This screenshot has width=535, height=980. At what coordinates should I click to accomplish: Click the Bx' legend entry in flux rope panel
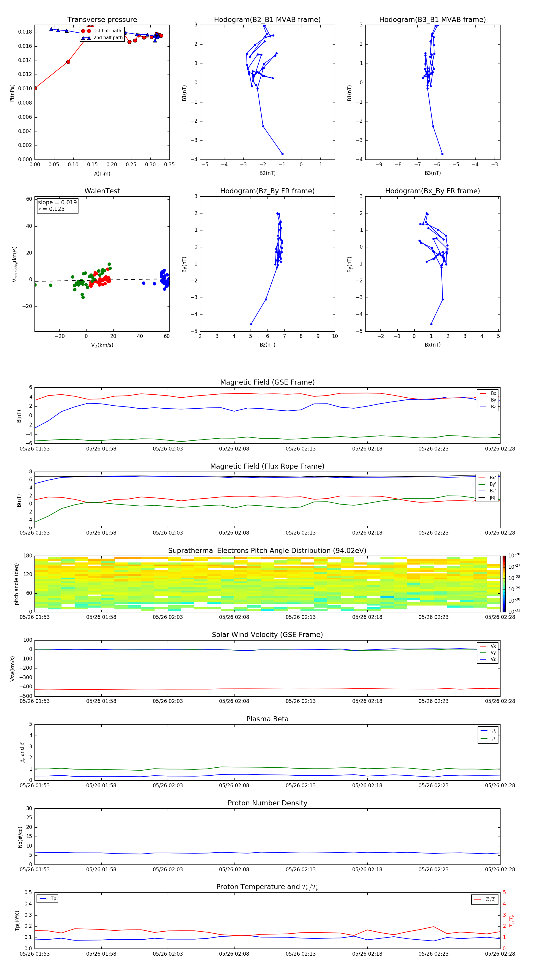pos(487,478)
